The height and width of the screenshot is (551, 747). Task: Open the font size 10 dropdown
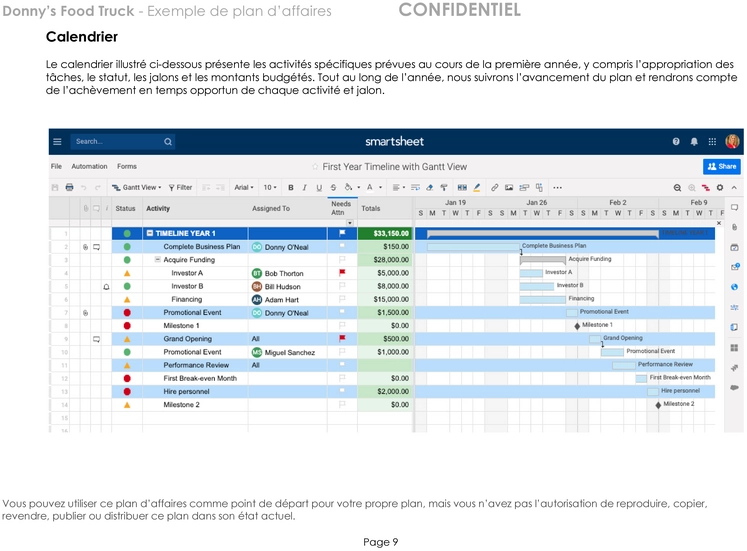270,188
